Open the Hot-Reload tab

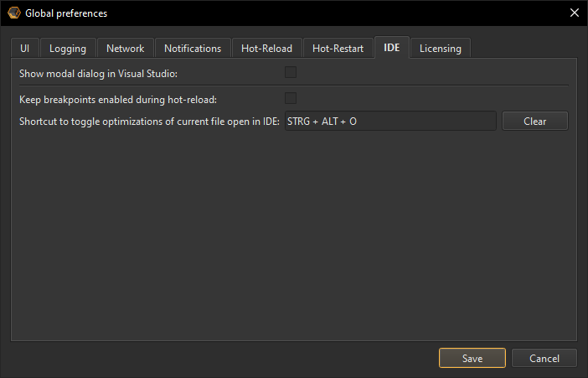point(266,48)
